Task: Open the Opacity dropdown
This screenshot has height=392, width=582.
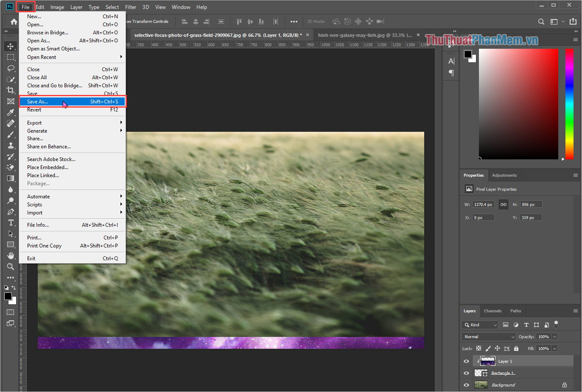Action: [554, 336]
